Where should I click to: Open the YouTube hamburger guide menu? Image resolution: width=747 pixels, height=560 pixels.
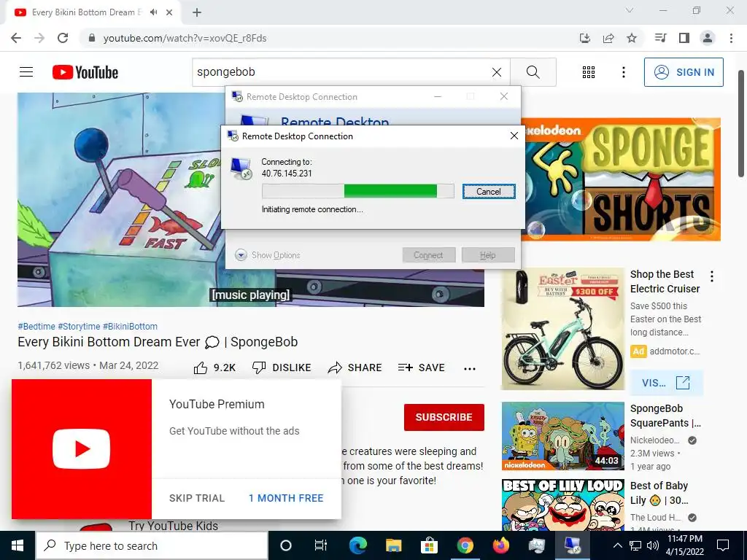click(x=26, y=72)
